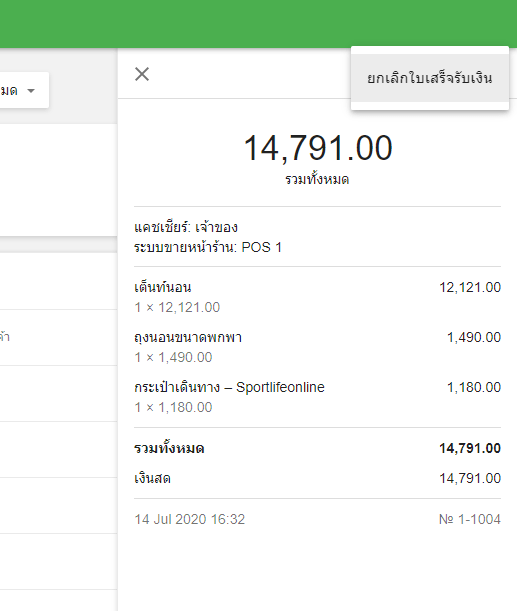Select the ถุงนอนขนาดพกพา item name
The image size is (517, 611).
click(188, 337)
